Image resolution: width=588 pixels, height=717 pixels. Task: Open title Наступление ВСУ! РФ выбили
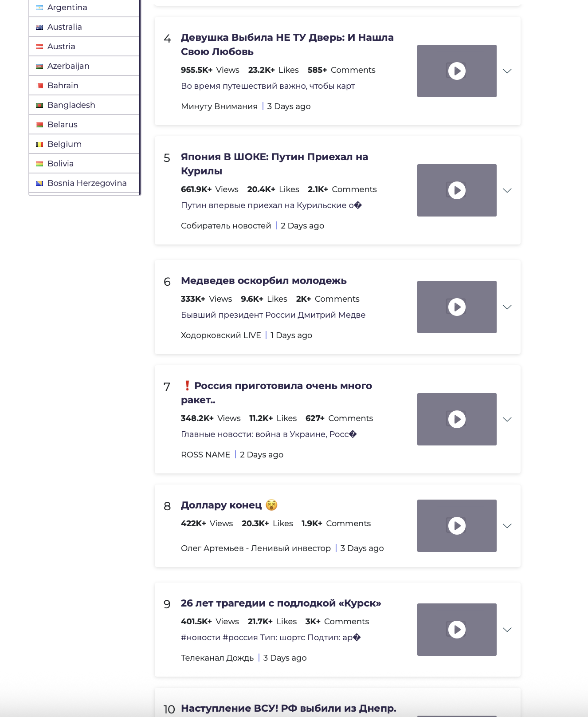pyautogui.click(x=289, y=708)
